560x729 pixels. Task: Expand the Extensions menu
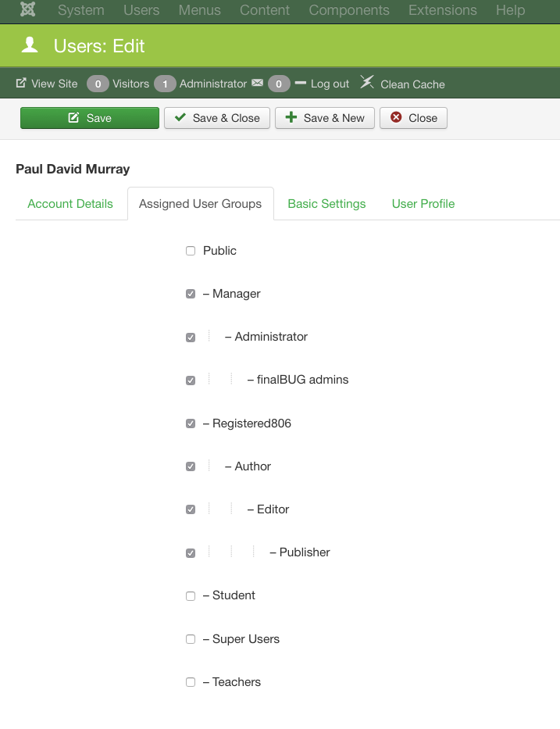pos(443,10)
